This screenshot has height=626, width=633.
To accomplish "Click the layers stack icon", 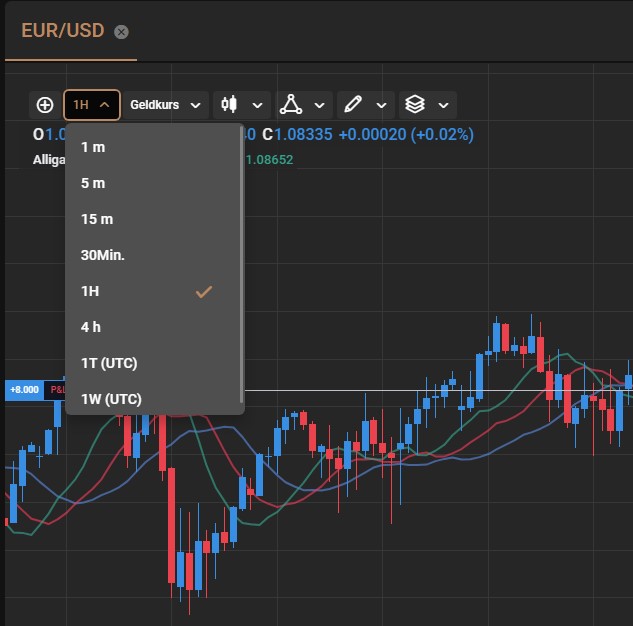I will (x=415, y=104).
